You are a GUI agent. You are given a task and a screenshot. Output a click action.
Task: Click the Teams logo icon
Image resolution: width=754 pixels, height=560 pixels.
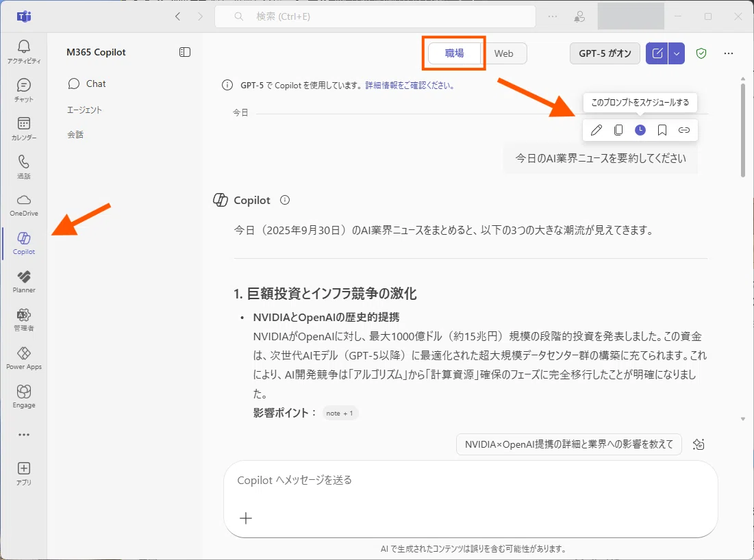[23, 17]
